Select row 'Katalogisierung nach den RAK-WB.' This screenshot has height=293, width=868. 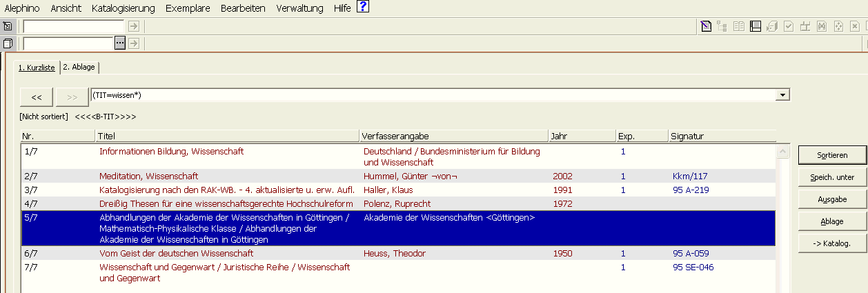click(398, 190)
